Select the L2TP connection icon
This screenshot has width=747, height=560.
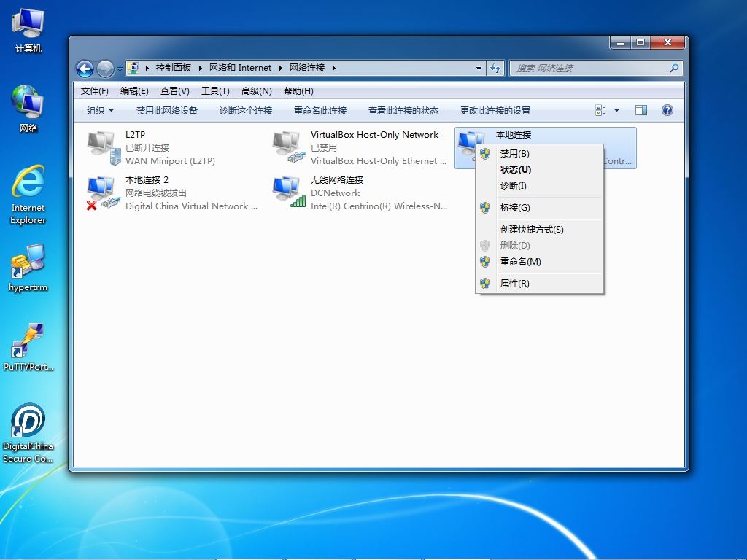[x=103, y=148]
